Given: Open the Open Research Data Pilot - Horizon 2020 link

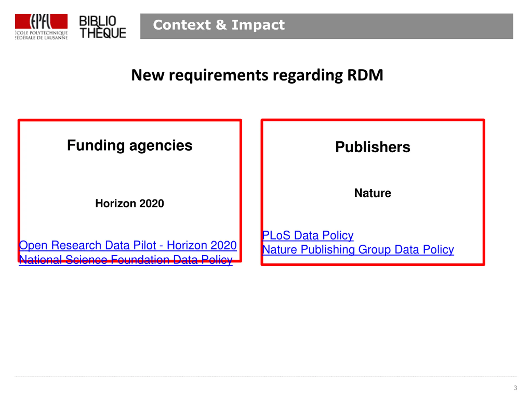Looking at the screenshot, I should pyautogui.click(x=128, y=246).
